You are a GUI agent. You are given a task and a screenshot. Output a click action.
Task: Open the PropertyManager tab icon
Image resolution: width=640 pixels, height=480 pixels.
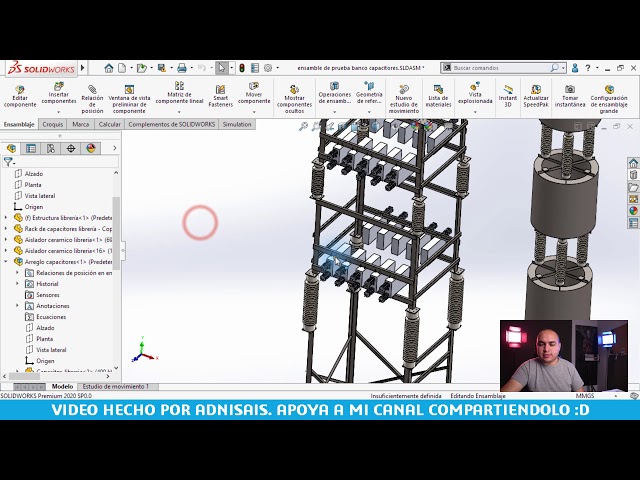click(x=31, y=148)
